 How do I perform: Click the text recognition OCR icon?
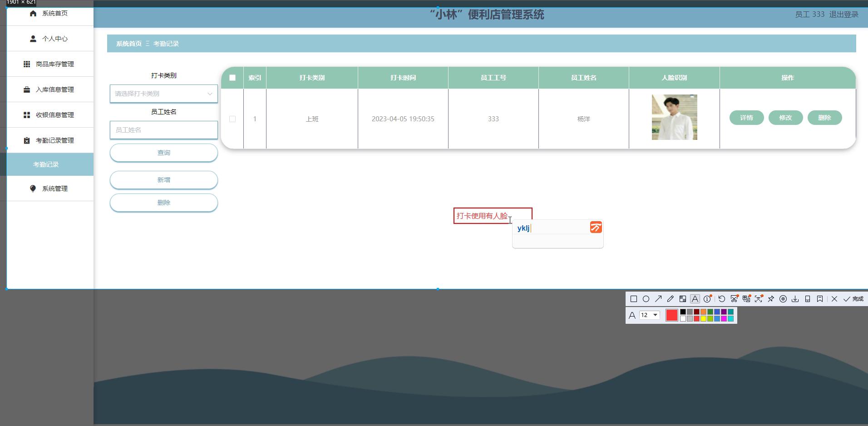point(759,299)
